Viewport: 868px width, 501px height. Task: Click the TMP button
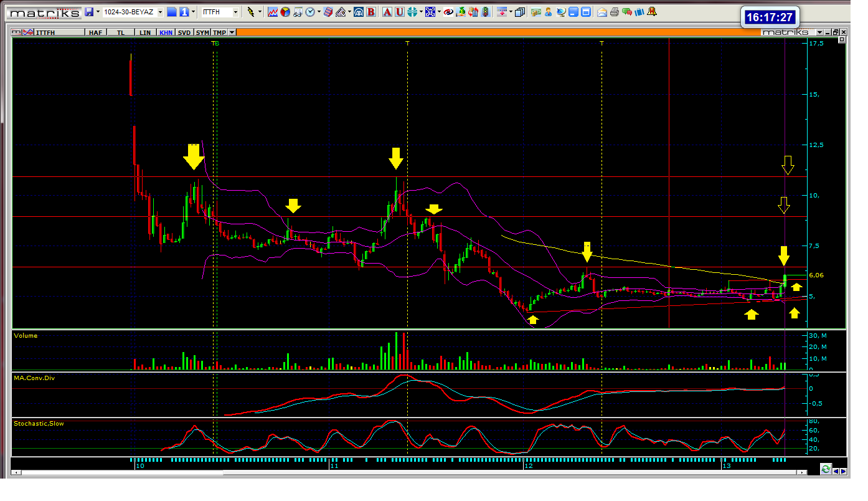point(219,32)
